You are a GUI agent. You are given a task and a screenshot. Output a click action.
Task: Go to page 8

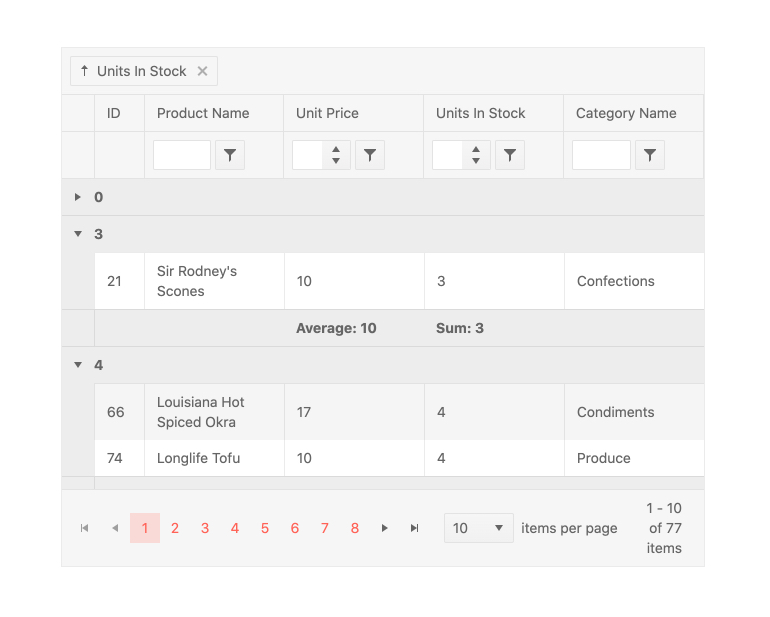coord(355,528)
